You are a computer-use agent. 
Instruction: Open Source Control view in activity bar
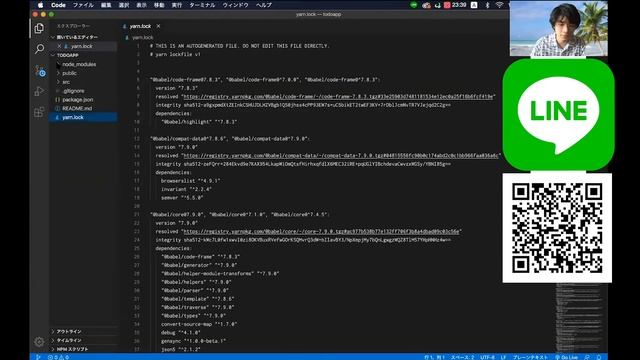[x=39, y=70]
